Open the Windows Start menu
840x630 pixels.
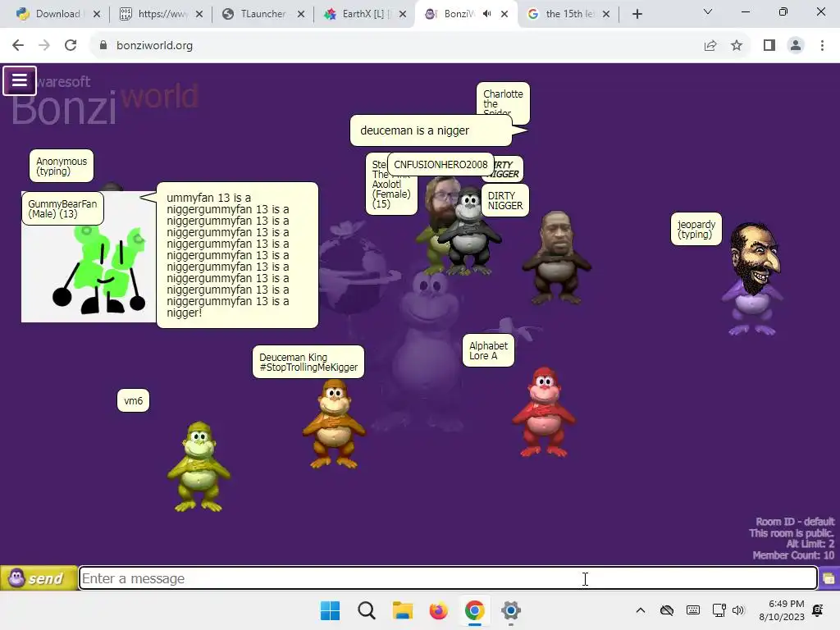pyautogui.click(x=330, y=610)
